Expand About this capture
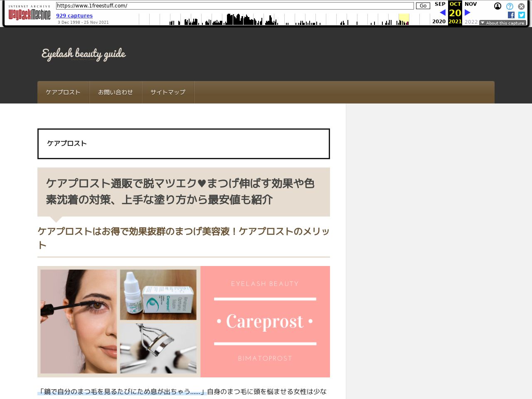This screenshot has height=399, width=532. [x=502, y=23]
